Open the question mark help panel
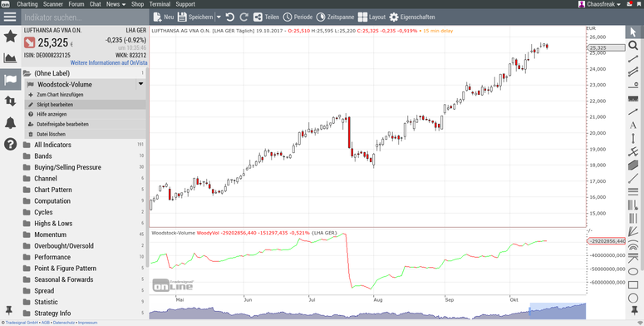 click(10, 145)
